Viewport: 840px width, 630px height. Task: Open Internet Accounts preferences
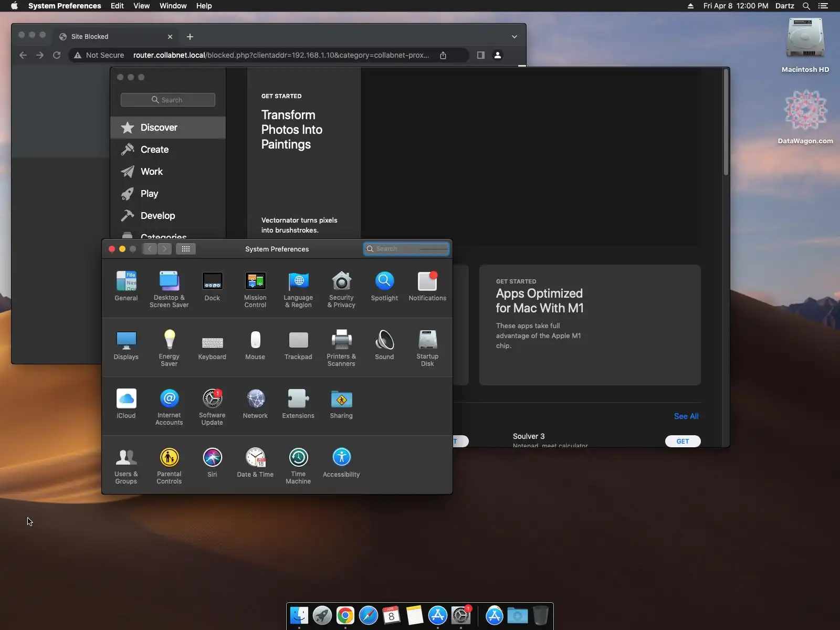(169, 407)
